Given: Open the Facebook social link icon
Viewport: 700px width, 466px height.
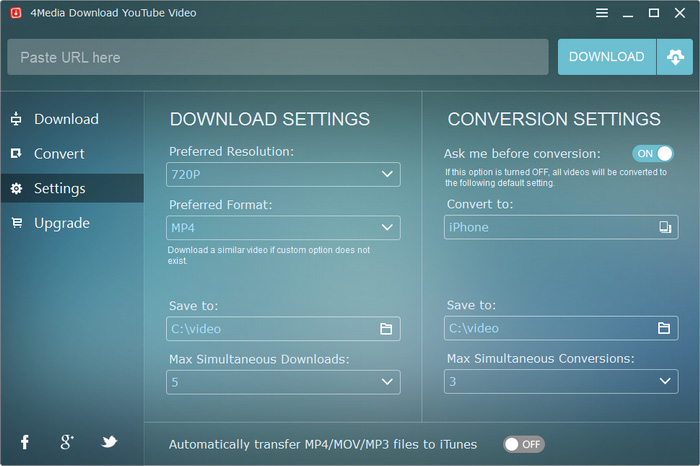Looking at the screenshot, I should [25, 442].
